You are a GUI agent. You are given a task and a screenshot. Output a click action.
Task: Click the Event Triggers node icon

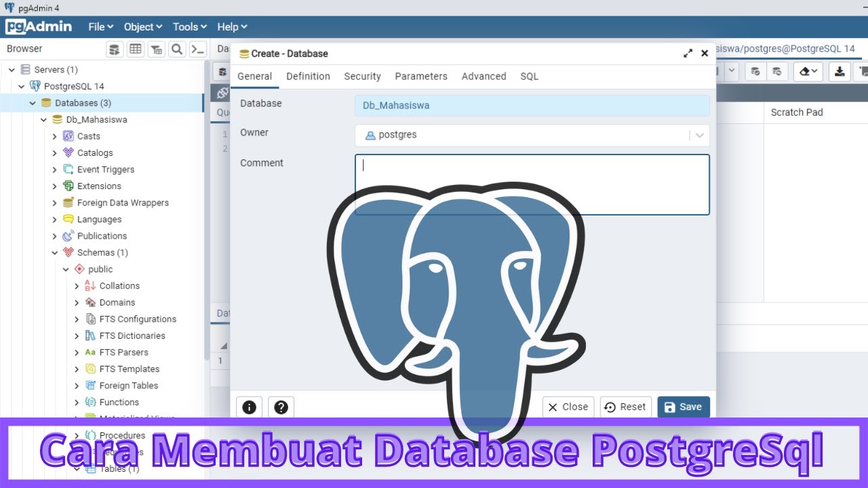pyautogui.click(x=68, y=169)
